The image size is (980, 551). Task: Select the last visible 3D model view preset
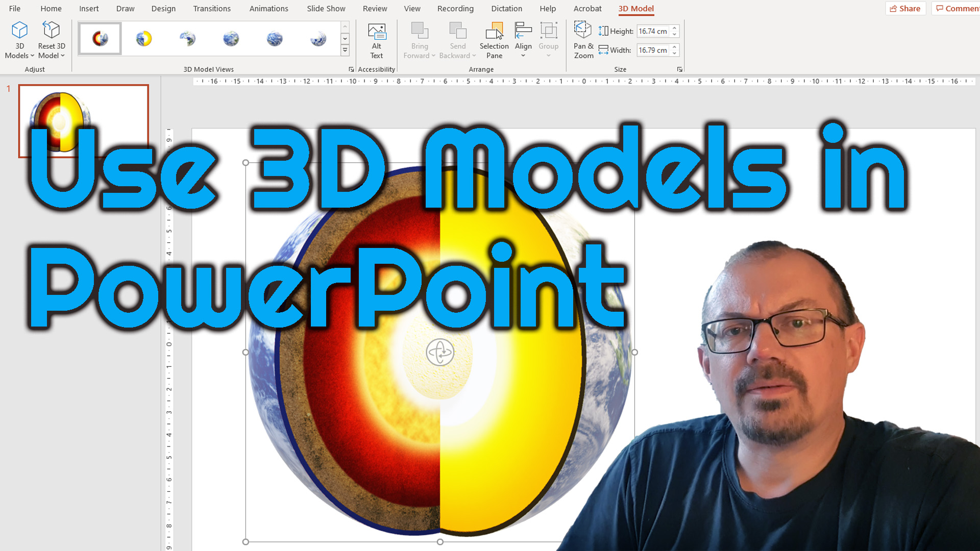pyautogui.click(x=318, y=39)
